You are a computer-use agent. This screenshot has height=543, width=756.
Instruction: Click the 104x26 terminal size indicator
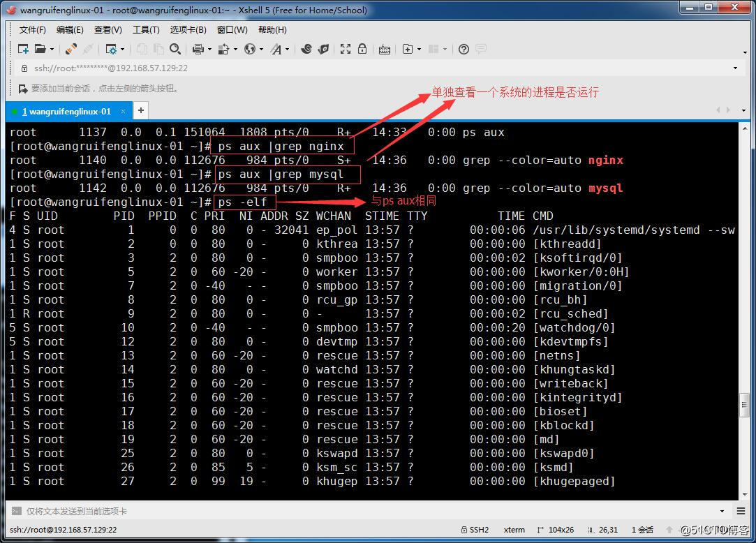tap(556, 530)
